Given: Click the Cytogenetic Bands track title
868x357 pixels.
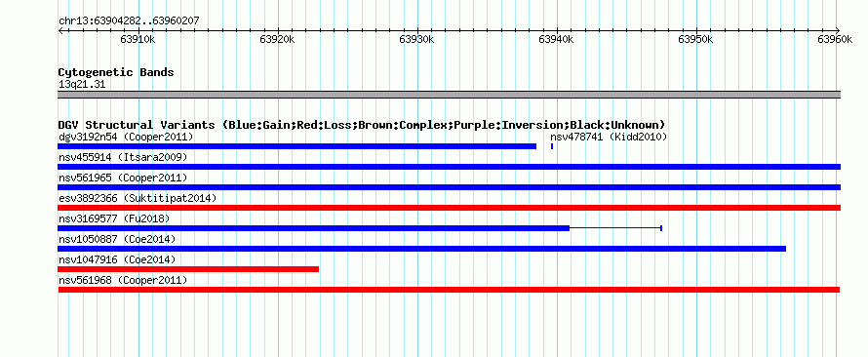Looking at the screenshot, I should point(116,72).
